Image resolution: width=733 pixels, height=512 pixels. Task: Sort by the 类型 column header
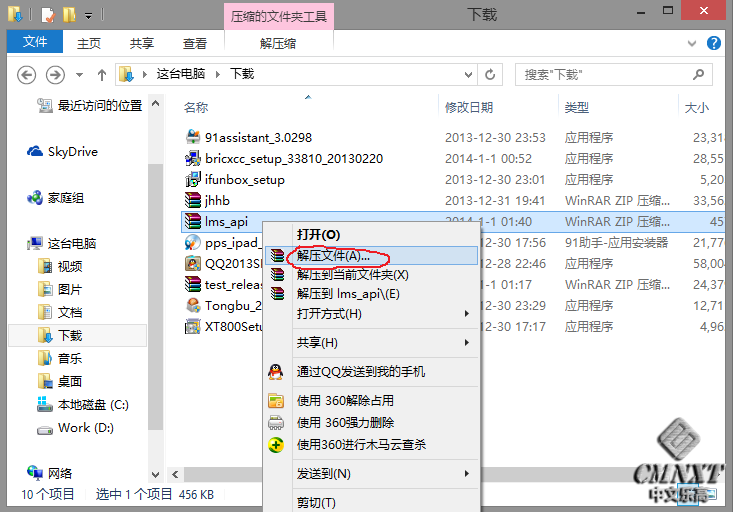click(x=576, y=108)
